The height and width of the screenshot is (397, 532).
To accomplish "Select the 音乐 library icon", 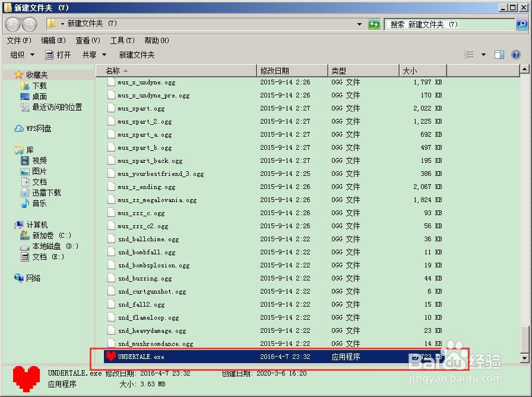I will pos(25,203).
